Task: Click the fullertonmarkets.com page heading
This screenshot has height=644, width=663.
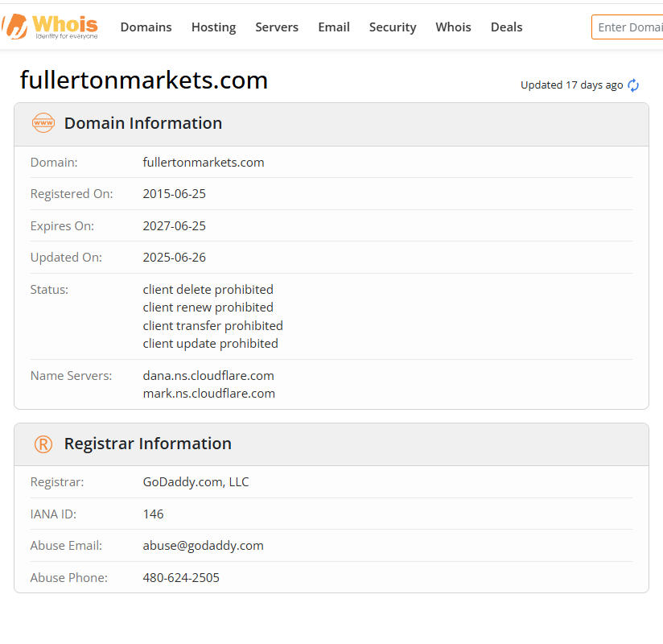Action: point(144,80)
